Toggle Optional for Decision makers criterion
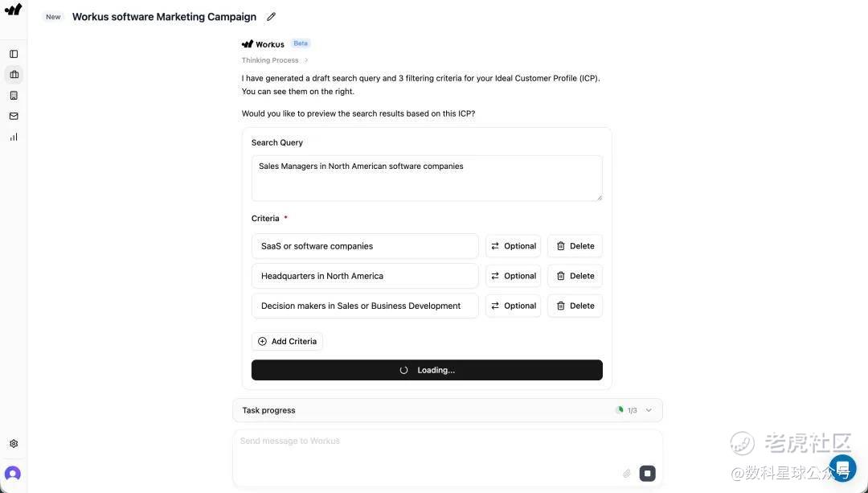 click(x=513, y=306)
